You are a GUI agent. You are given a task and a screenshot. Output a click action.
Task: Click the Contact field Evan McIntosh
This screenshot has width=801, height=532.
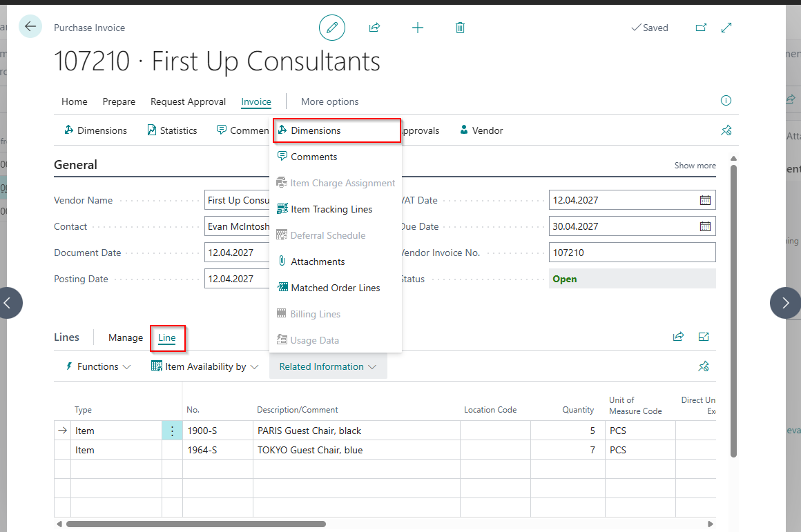pos(237,226)
